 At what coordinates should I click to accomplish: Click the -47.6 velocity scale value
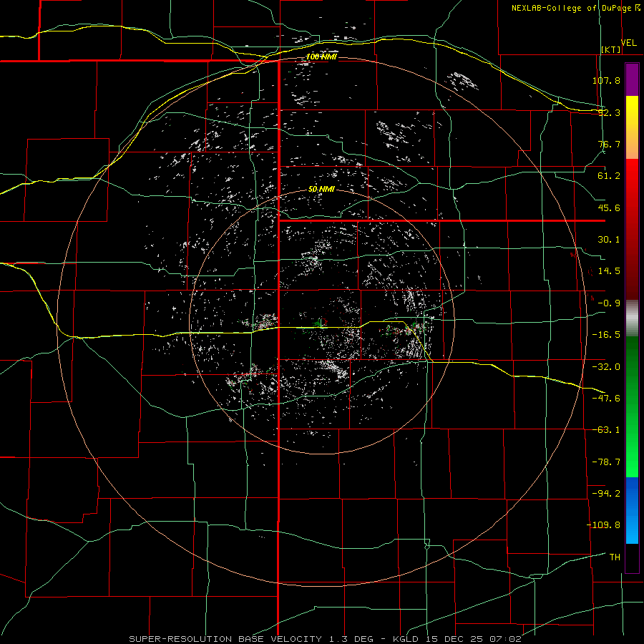(x=606, y=399)
